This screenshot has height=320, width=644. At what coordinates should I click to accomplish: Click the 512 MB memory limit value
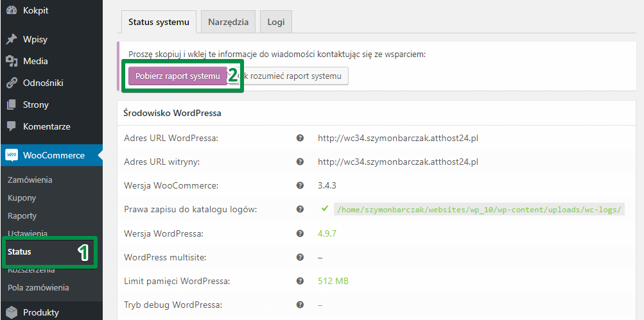333,281
